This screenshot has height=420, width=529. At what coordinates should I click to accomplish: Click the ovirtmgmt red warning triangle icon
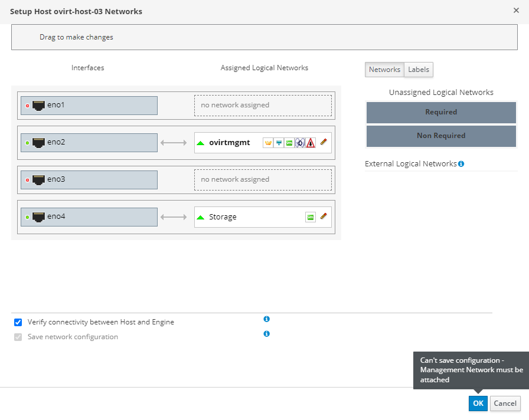coord(310,143)
